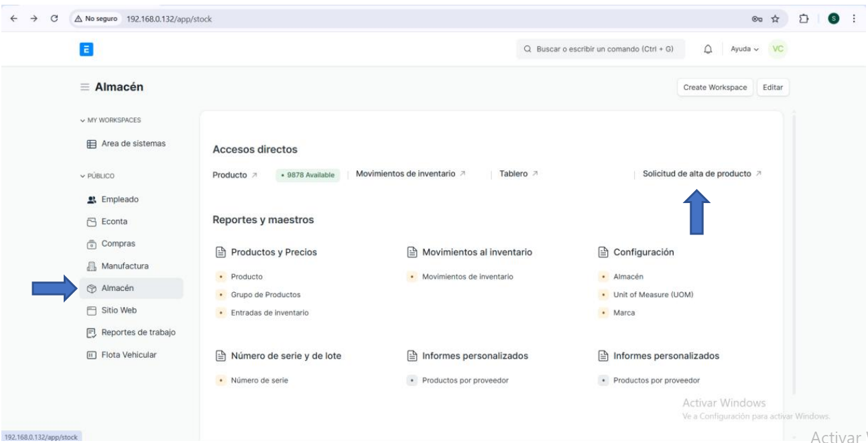
Task: Click the Econta icon in the sidebar
Action: (92, 221)
